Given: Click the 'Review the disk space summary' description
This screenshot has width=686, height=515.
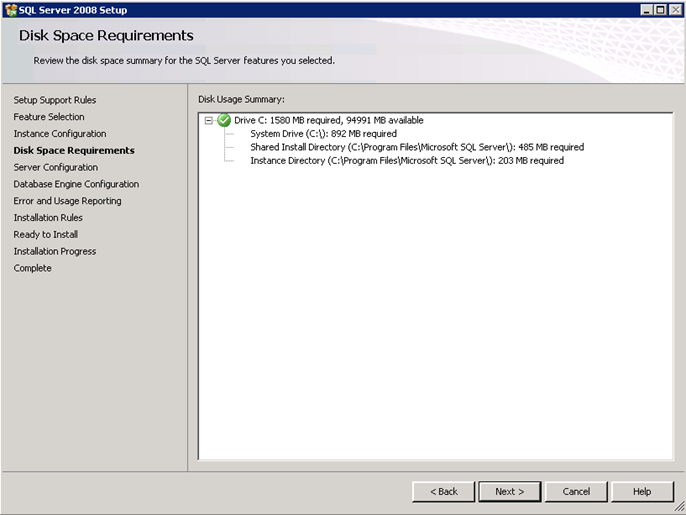Looking at the screenshot, I should [x=184, y=60].
